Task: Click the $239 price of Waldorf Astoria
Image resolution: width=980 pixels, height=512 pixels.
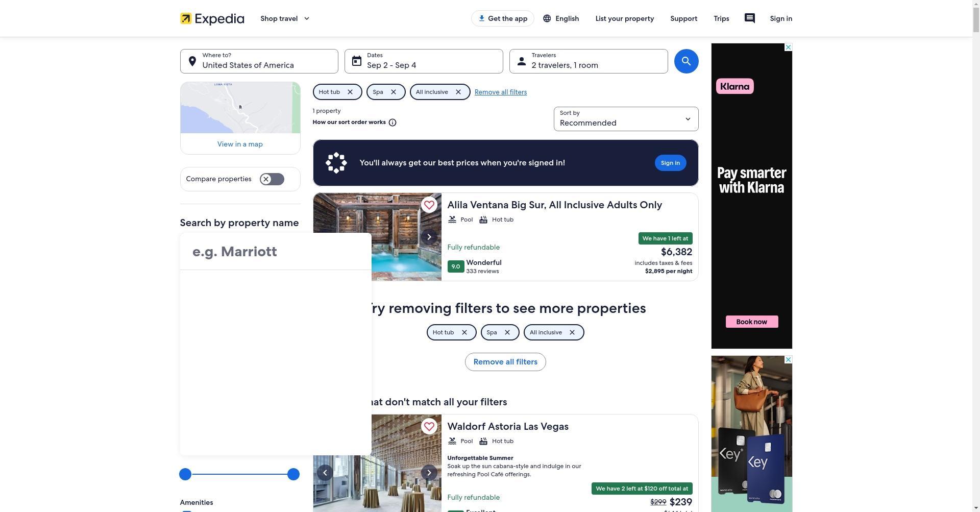Action: [x=680, y=502]
